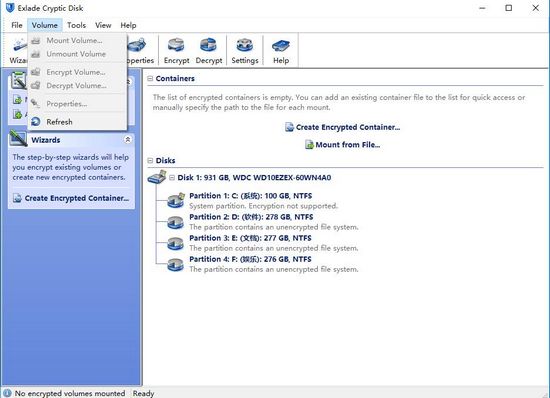Select Partition 3 E: entry

(x=250, y=238)
